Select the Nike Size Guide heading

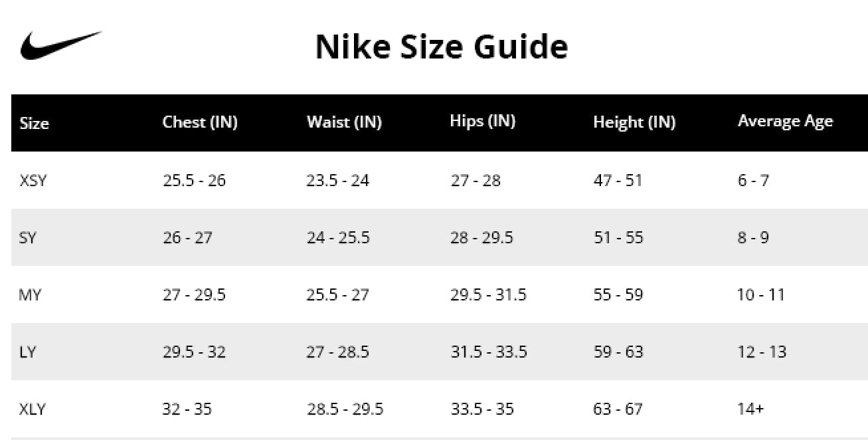(x=442, y=47)
